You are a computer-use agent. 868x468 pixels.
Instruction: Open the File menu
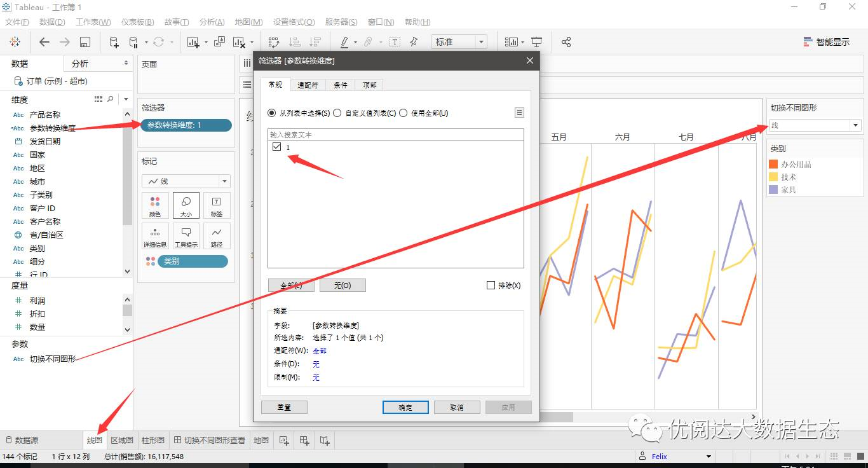click(17, 22)
